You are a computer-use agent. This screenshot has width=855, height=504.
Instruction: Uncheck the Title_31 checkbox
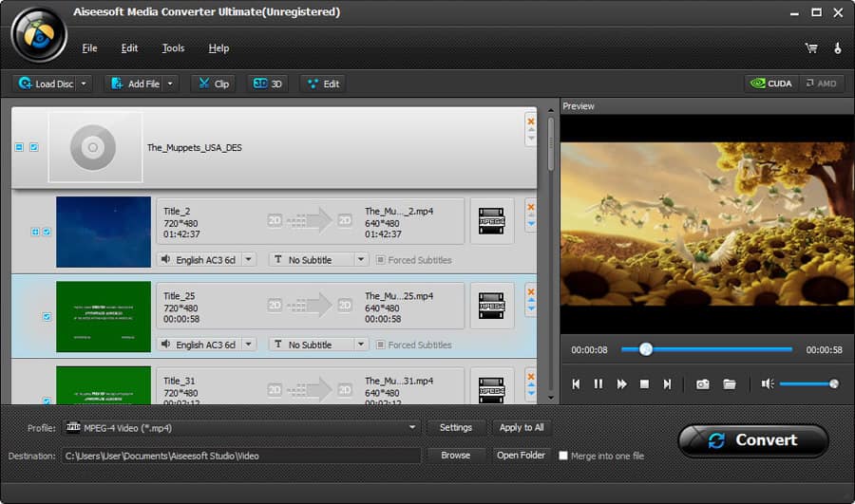point(47,401)
